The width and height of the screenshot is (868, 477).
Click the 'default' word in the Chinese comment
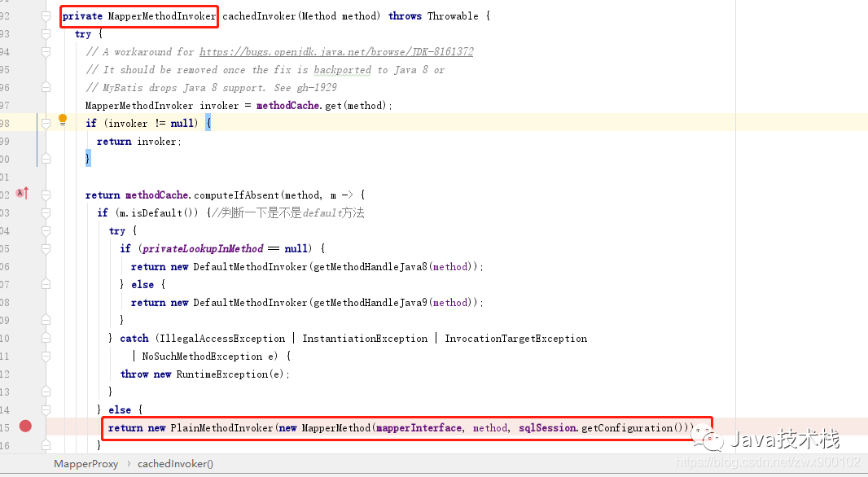(322, 212)
